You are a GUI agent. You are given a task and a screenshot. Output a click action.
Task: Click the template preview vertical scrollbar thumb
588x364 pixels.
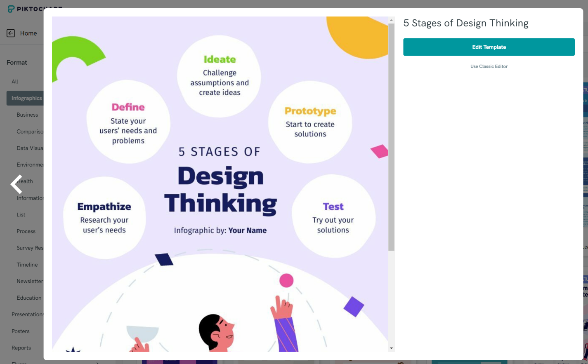pos(391,136)
